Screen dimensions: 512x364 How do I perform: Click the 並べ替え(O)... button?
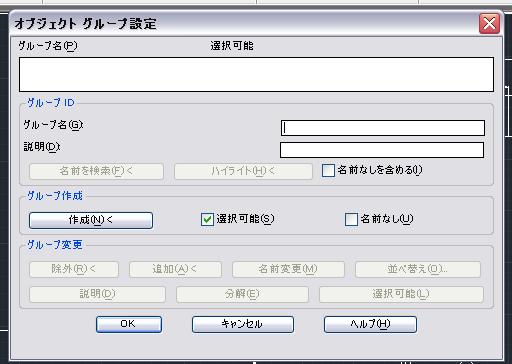pyautogui.click(x=418, y=269)
